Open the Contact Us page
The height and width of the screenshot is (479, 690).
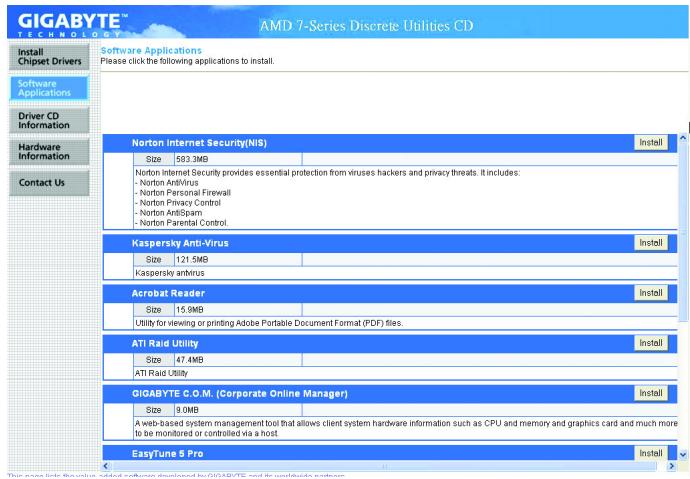click(49, 183)
